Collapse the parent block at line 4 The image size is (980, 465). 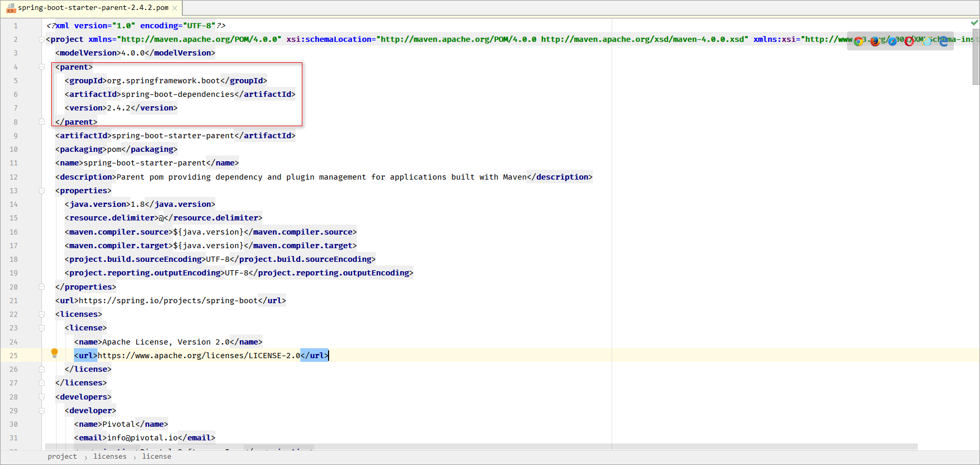click(x=41, y=67)
